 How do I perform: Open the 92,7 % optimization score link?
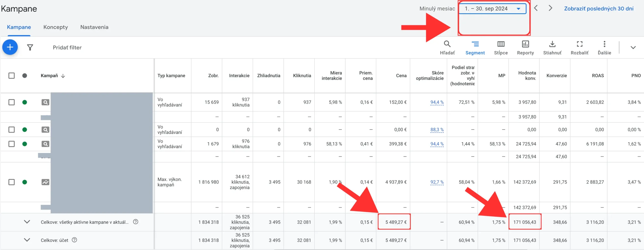point(437,182)
